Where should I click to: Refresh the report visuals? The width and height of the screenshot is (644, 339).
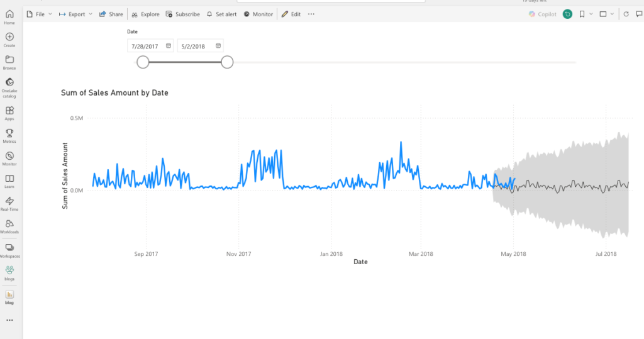coord(626,14)
